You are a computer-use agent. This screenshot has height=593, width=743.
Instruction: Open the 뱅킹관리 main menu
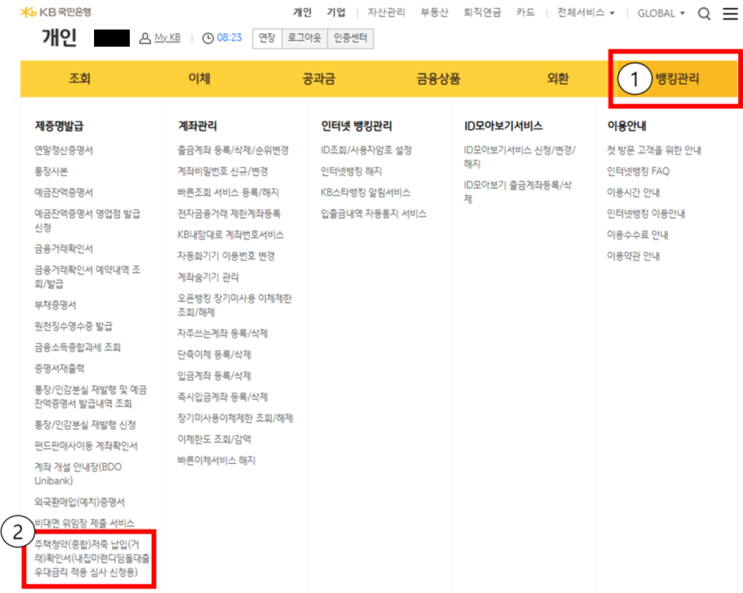[677, 78]
